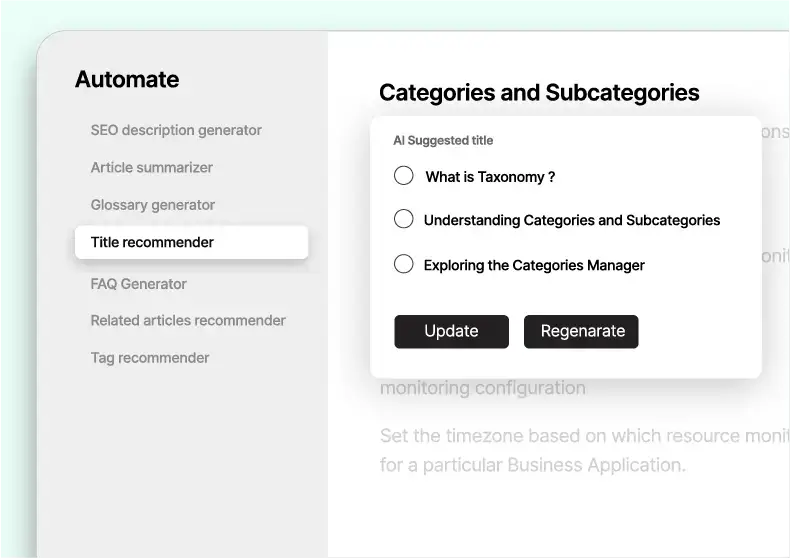Switch to FAQ Generator
The height and width of the screenshot is (559, 790).
[139, 284]
